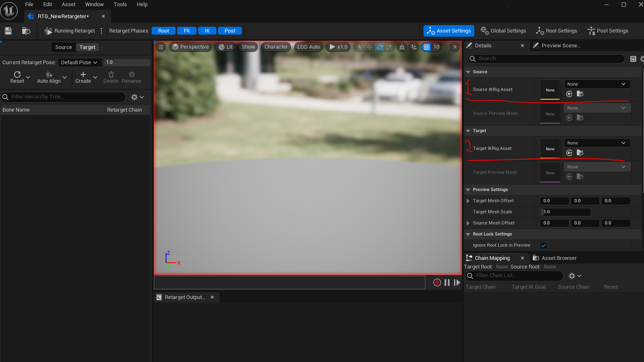Expand the Auto Align options arrow
This screenshot has width=644, height=362.
65,77
